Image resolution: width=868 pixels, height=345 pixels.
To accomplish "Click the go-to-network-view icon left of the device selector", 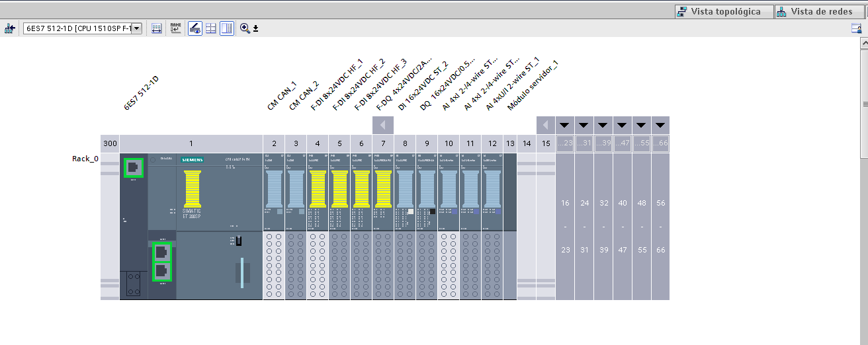I will (x=9, y=28).
